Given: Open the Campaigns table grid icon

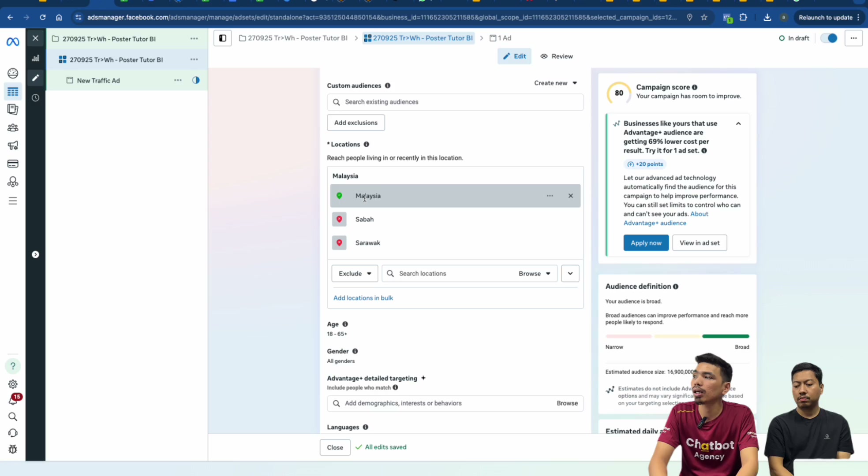Looking at the screenshot, I should [13, 92].
